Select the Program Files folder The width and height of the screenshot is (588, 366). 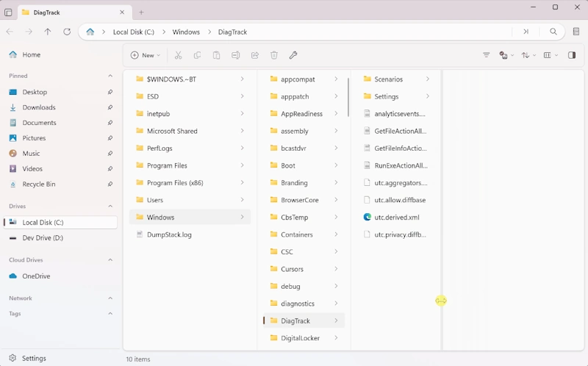point(190,165)
